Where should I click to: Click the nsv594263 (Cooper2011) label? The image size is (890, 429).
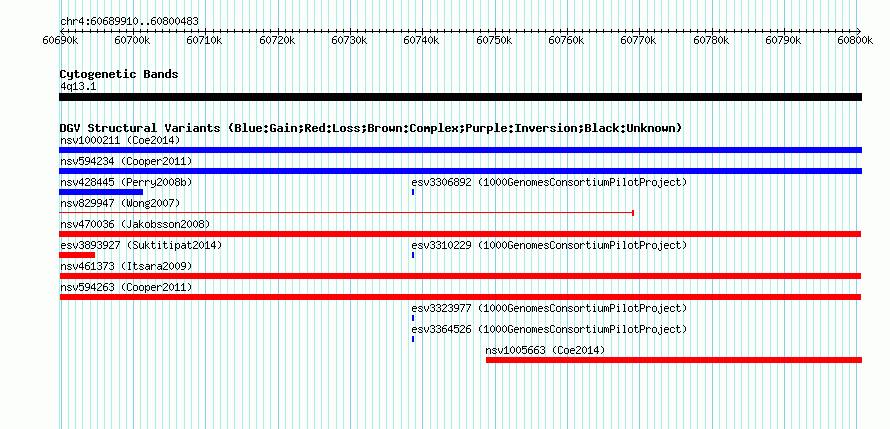tap(126, 287)
